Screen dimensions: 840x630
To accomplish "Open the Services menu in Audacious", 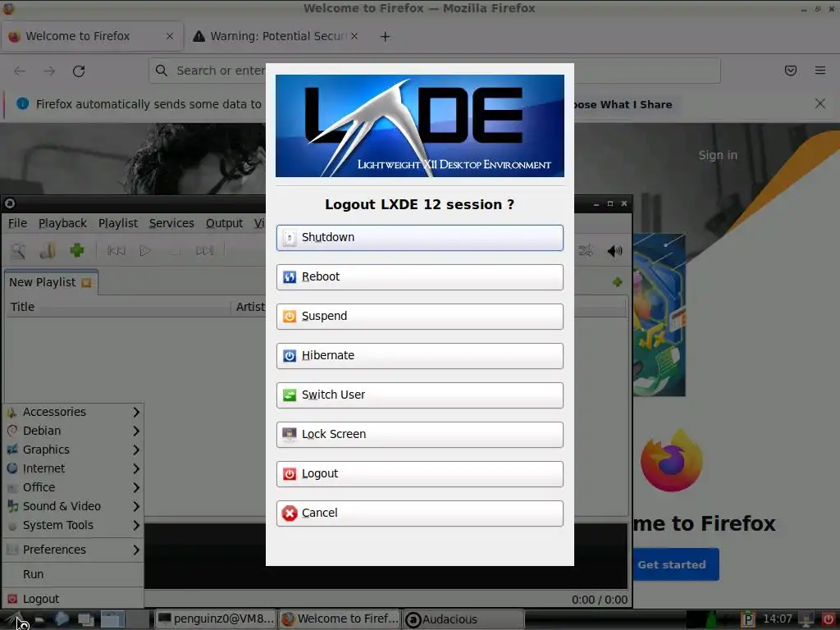I will pyautogui.click(x=171, y=223).
